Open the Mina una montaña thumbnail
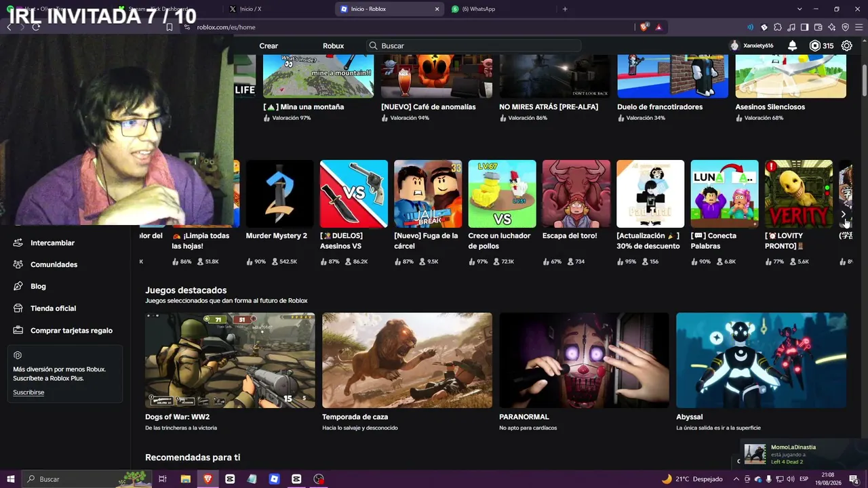This screenshot has height=488, width=868. (318, 77)
